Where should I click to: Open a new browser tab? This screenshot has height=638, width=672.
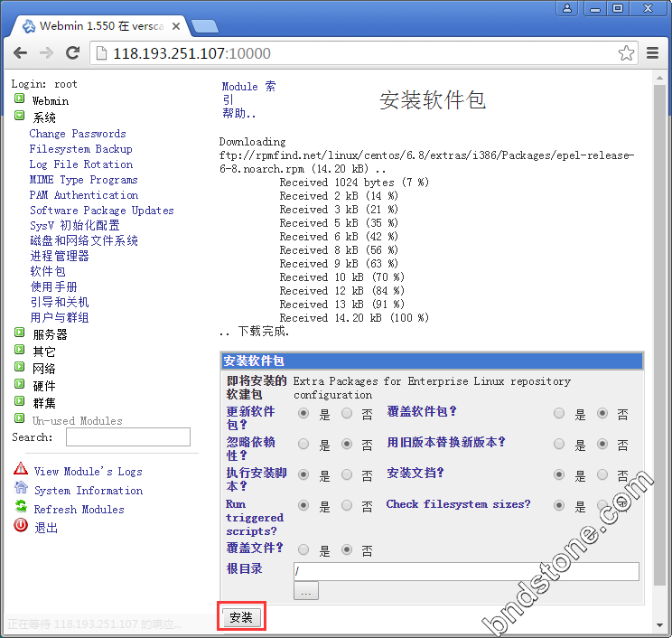pyautogui.click(x=204, y=26)
